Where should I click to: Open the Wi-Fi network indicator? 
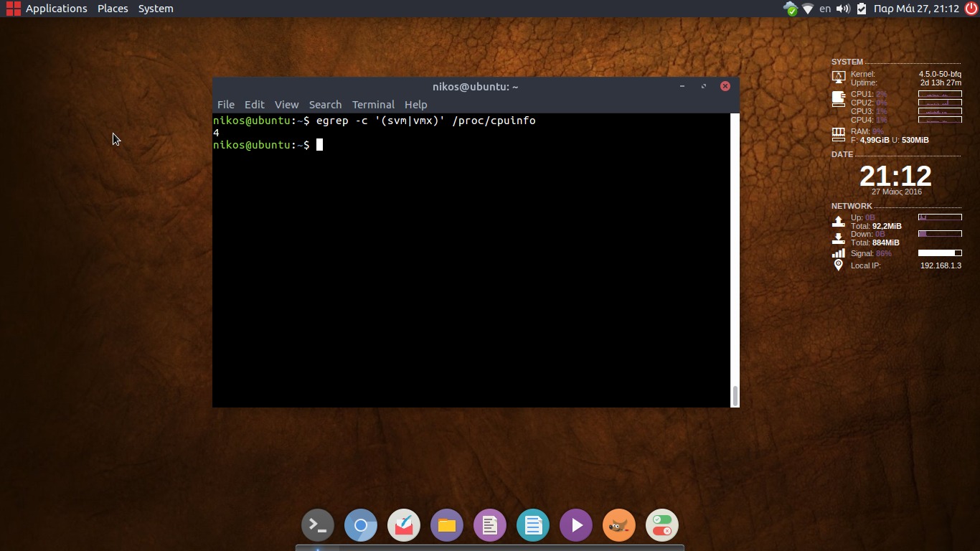(808, 9)
